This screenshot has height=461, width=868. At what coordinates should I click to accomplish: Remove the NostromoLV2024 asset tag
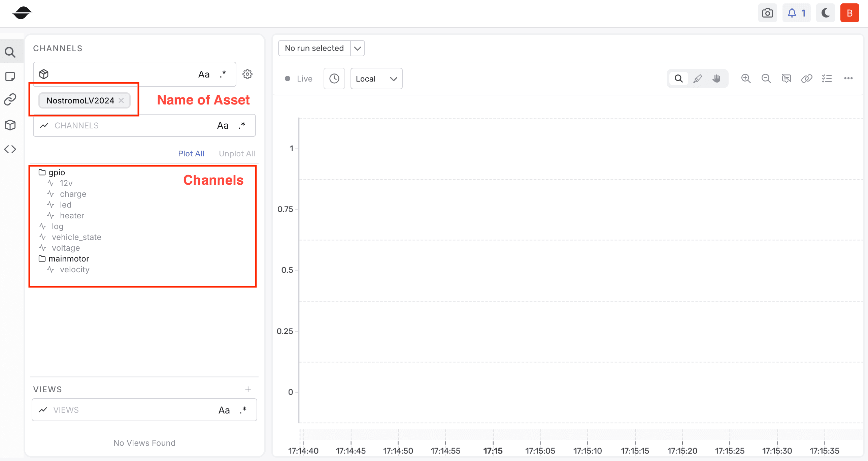pyautogui.click(x=121, y=100)
